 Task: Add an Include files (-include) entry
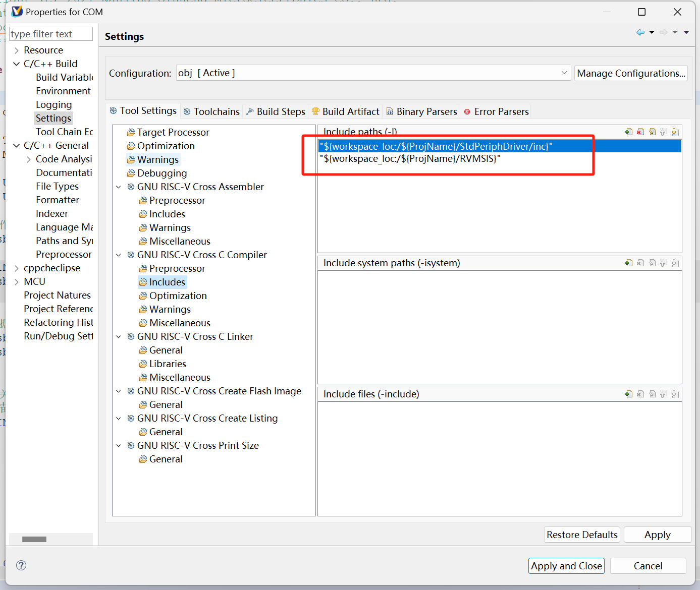tap(629, 394)
